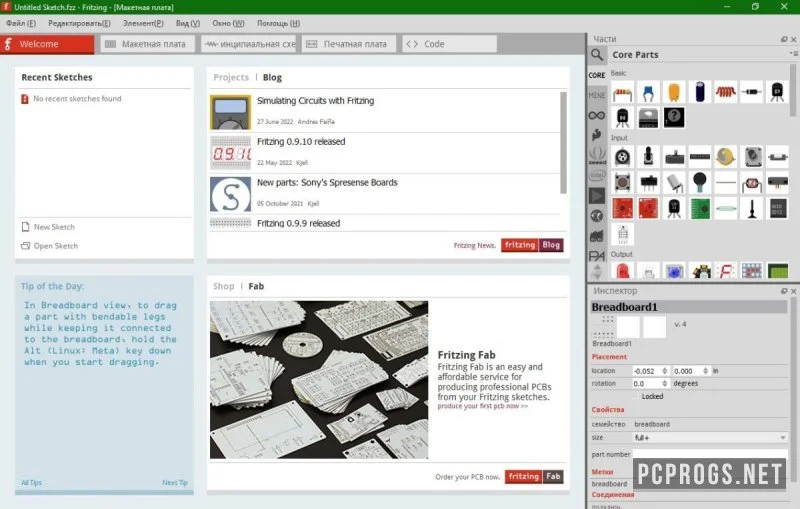Open New parts: Sony's Spresense Boards post

(x=327, y=183)
